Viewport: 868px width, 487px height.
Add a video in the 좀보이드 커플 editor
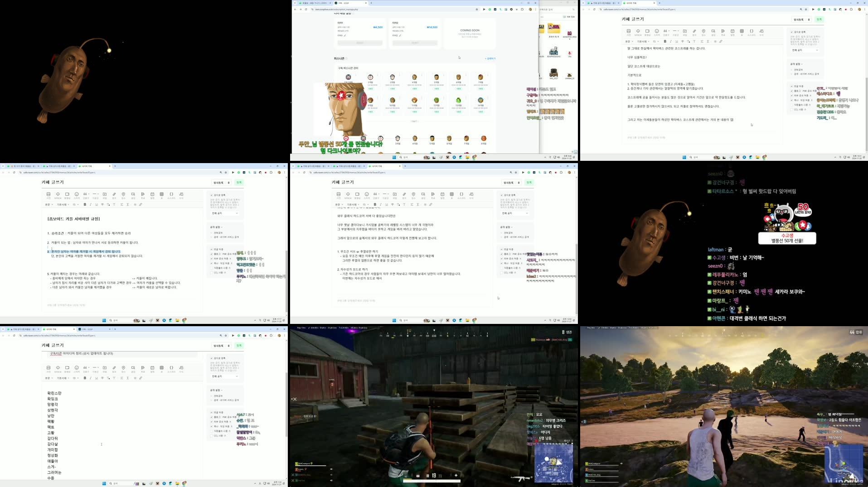pos(67,195)
